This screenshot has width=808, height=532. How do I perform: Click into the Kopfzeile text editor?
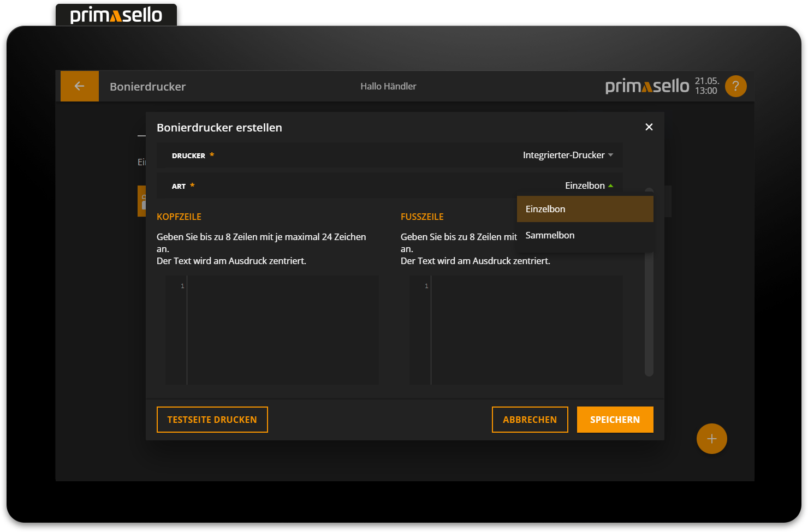[x=282, y=330]
